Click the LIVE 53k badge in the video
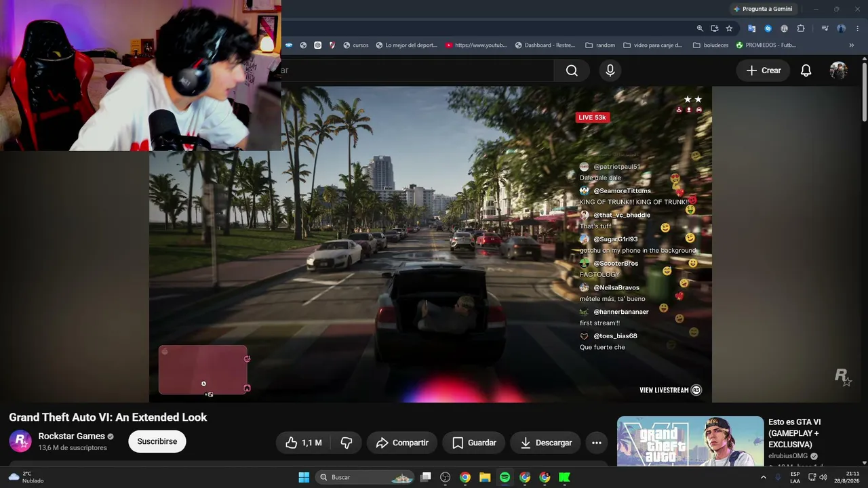The height and width of the screenshot is (488, 868). point(592,117)
